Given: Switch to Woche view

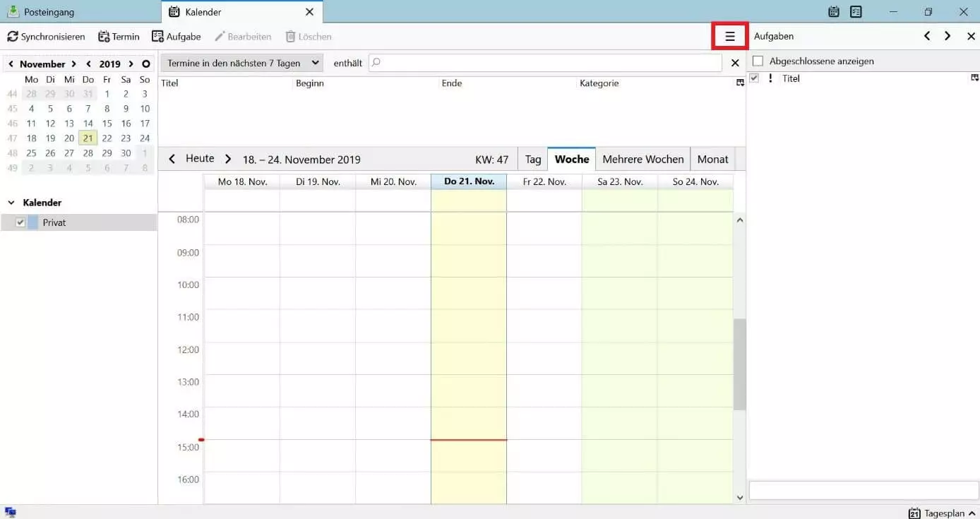Looking at the screenshot, I should pos(572,159).
